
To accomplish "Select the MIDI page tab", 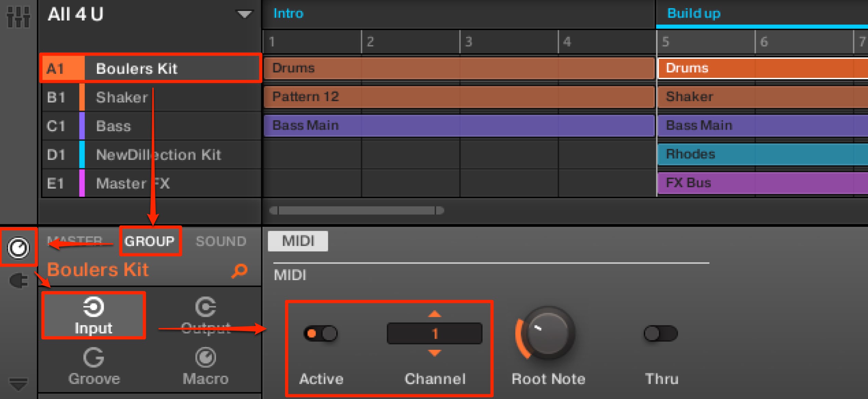I will [298, 241].
